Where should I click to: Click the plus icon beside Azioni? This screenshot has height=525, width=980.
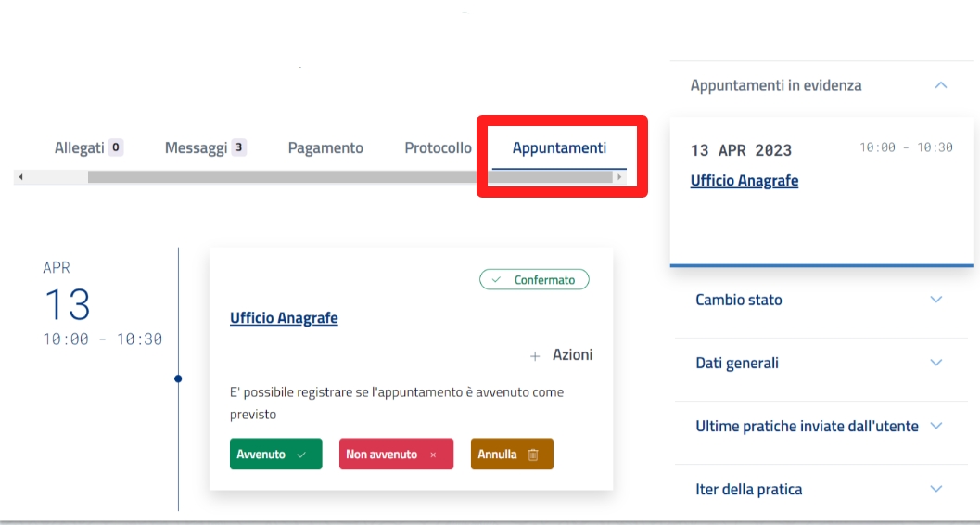click(x=535, y=356)
